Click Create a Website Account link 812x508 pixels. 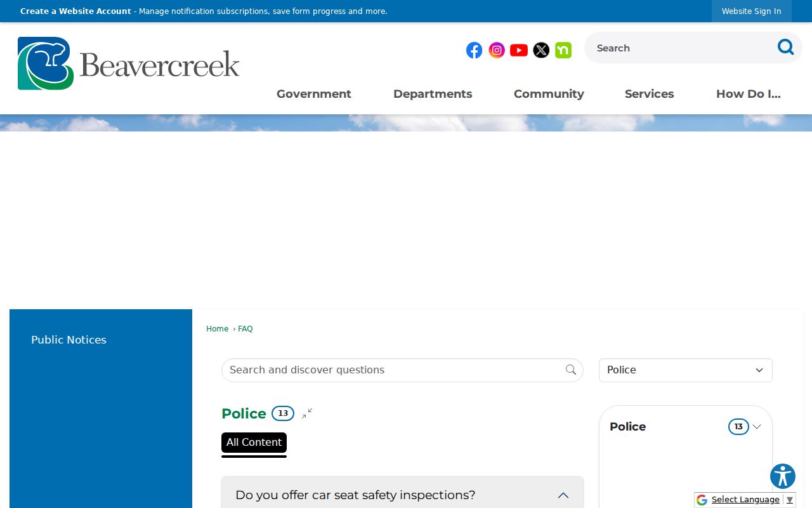coord(75,11)
